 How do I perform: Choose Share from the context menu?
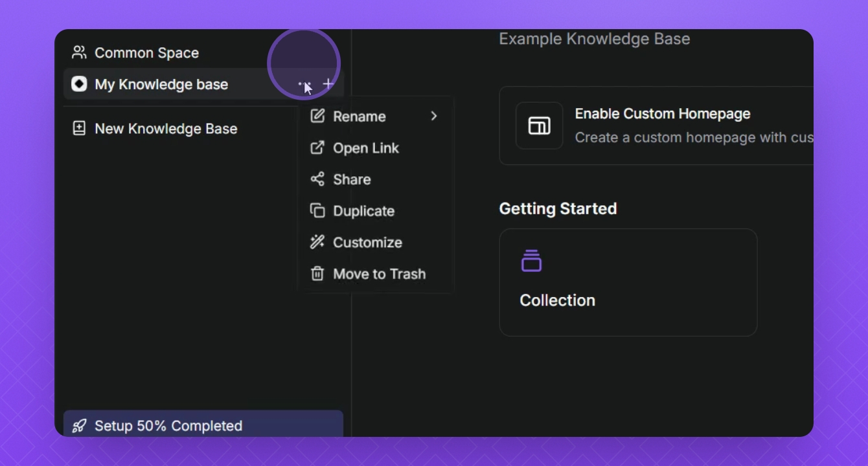tap(352, 179)
